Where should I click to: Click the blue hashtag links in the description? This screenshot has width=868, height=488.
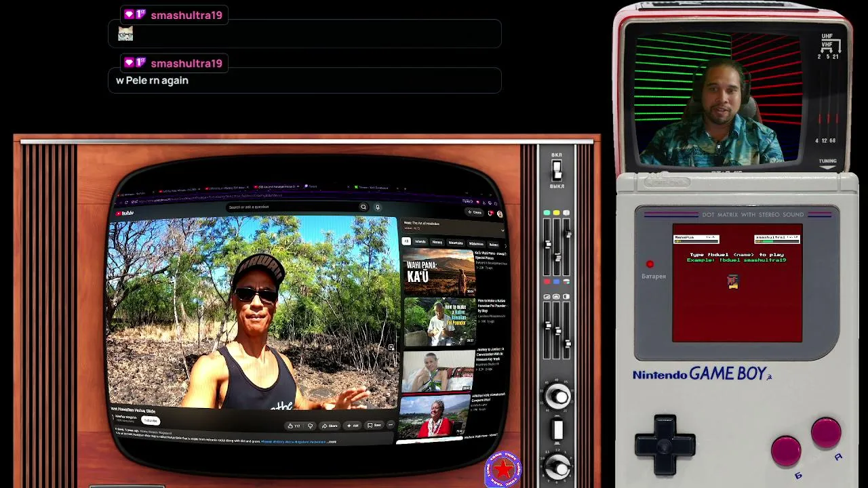[x=293, y=442]
